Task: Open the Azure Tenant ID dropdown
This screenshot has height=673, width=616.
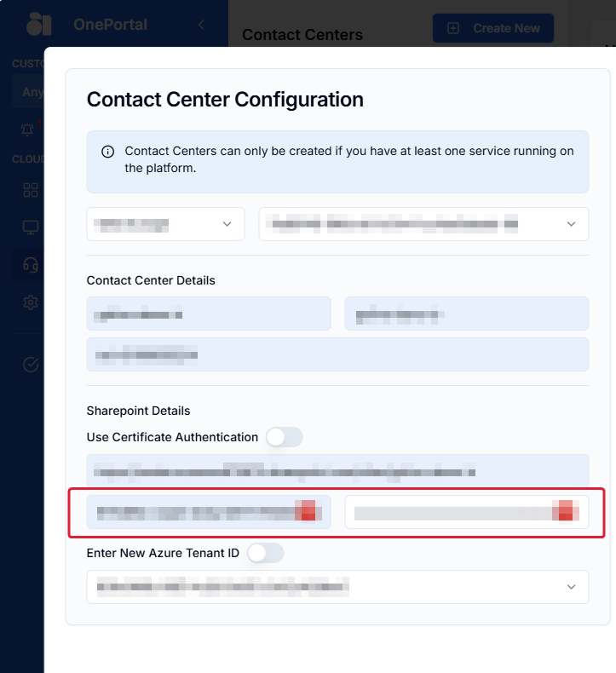Action: pyautogui.click(x=338, y=587)
